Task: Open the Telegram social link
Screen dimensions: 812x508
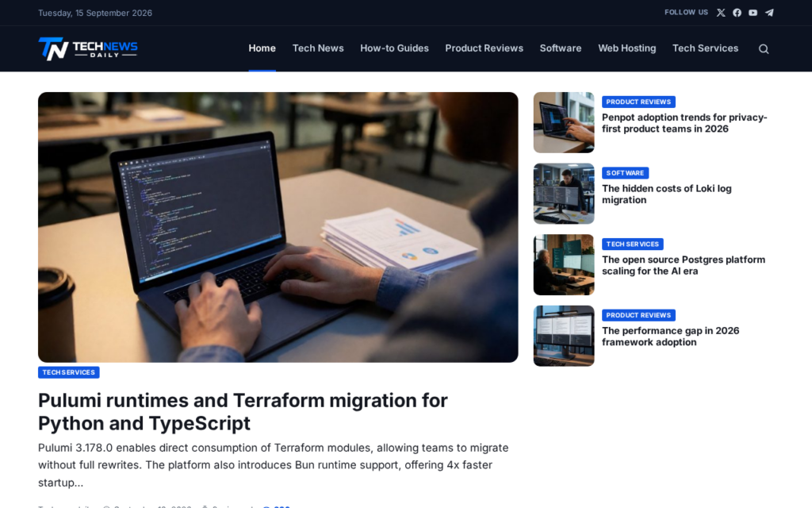Action: [x=769, y=13]
